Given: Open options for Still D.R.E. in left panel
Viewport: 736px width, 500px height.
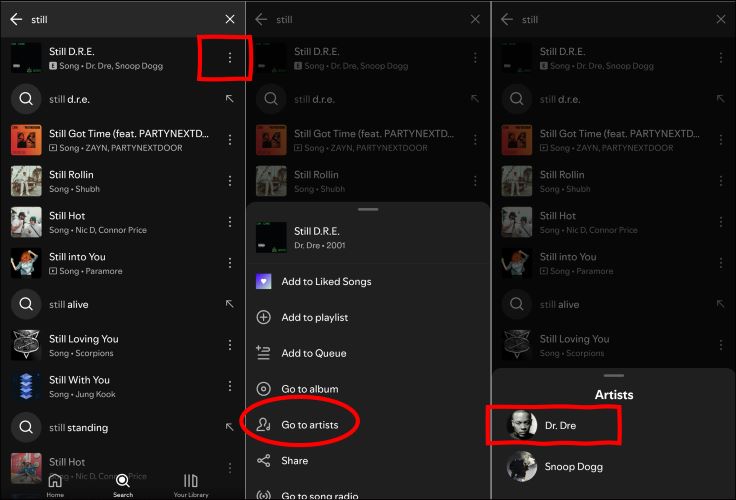Looking at the screenshot, I should pos(230,58).
